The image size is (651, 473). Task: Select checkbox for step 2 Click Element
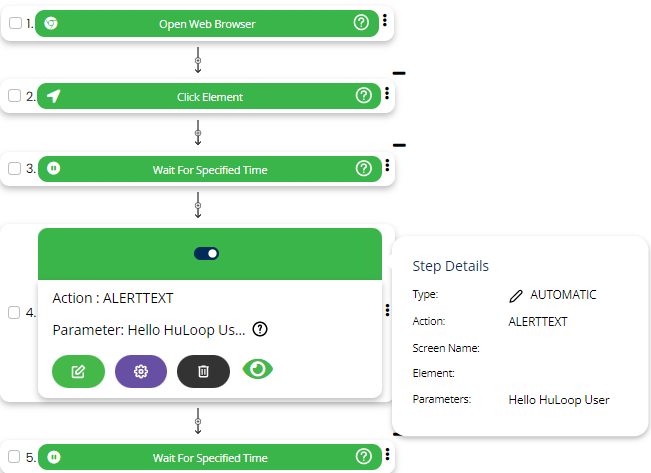pos(14,96)
